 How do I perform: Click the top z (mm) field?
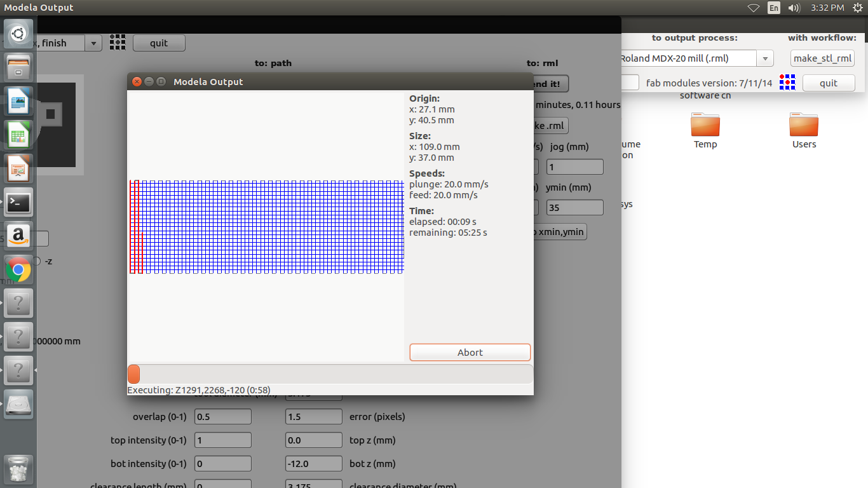[314, 440]
